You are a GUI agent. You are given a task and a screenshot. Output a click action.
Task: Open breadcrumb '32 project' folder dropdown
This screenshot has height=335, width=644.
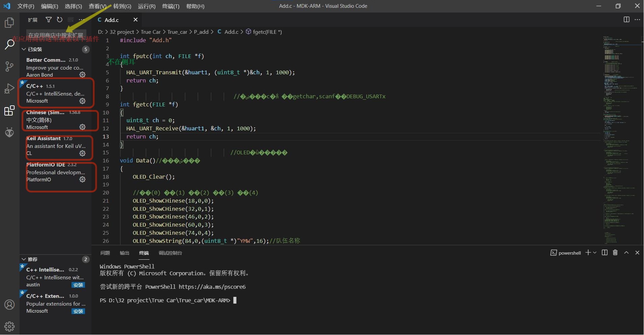[x=122, y=32]
